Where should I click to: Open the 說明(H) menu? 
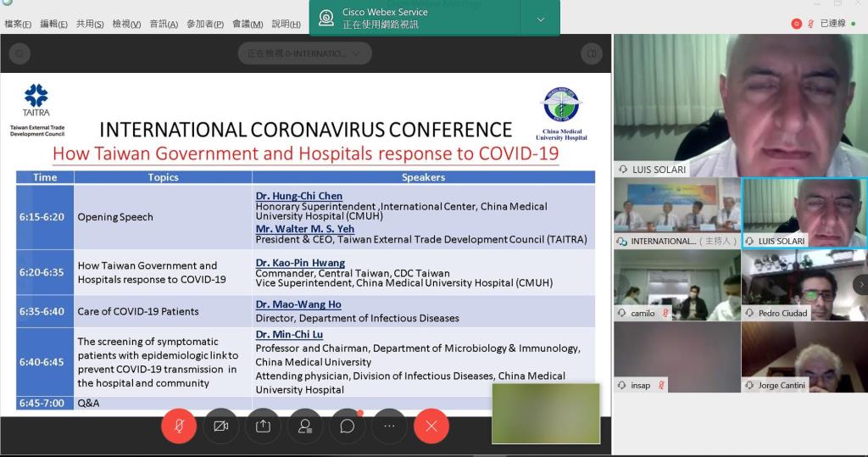click(287, 24)
